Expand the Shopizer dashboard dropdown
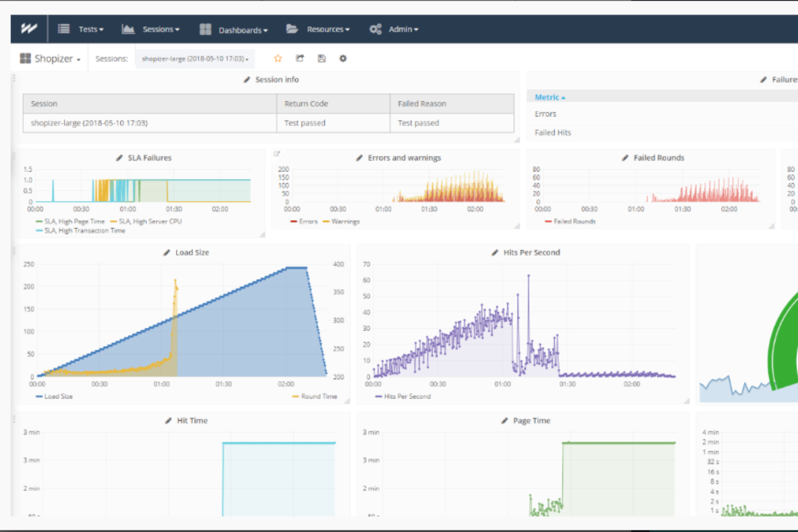The width and height of the screenshot is (798, 532). click(x=50, y=59)
